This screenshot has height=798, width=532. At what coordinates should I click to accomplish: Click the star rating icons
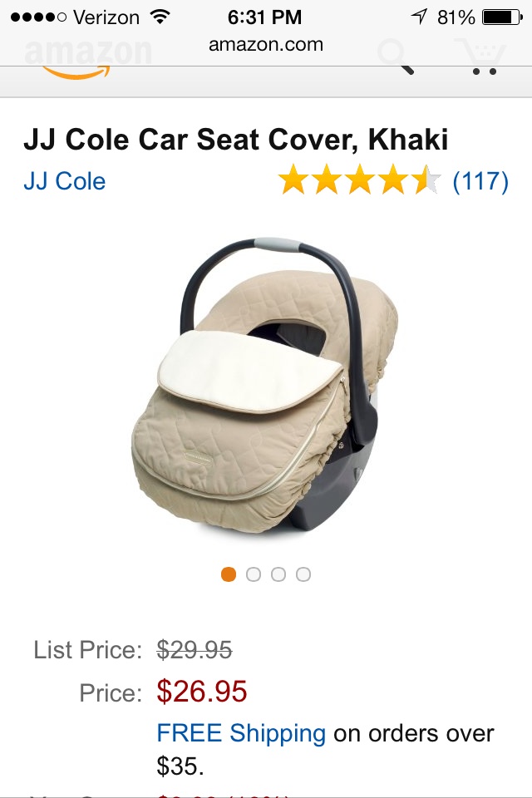pyautogui.click(x=359, y=180)
